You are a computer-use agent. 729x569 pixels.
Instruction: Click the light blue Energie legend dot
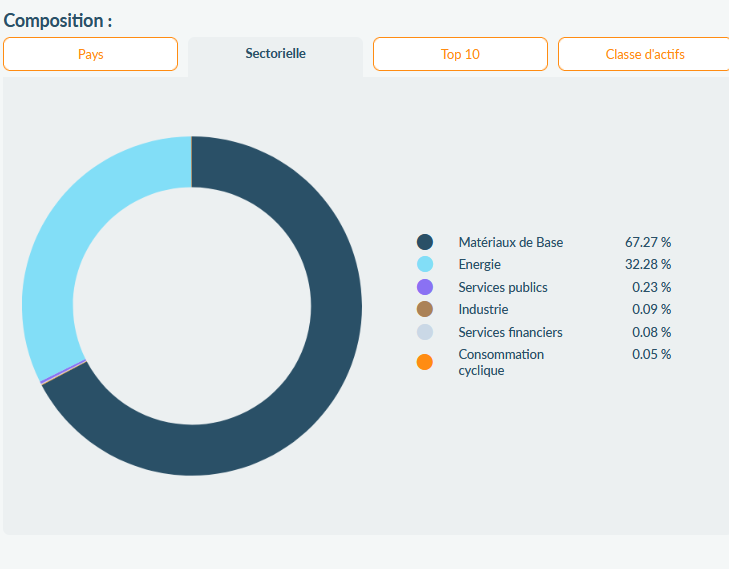425,264
